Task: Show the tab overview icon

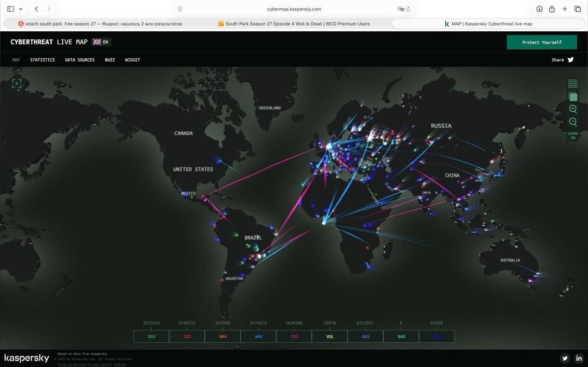Action: (x=577, y=9)
